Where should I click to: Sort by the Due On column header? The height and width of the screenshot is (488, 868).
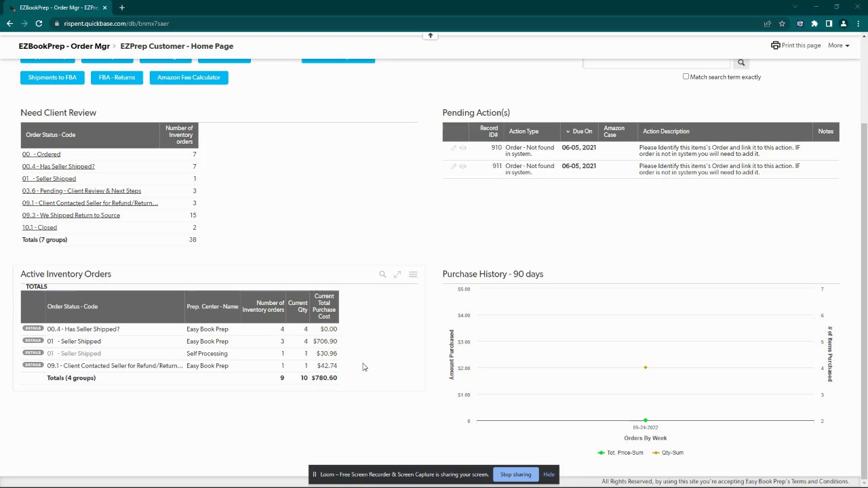578,131
